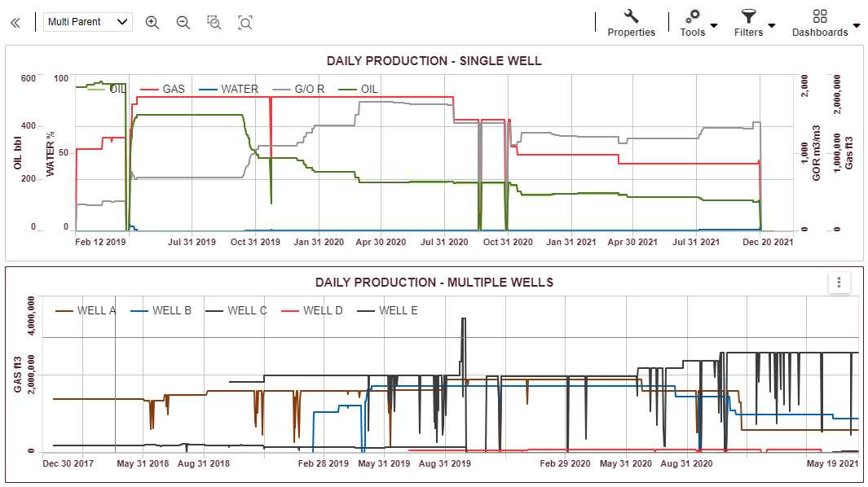Toggle G/O R legend series

coord(297,89)
